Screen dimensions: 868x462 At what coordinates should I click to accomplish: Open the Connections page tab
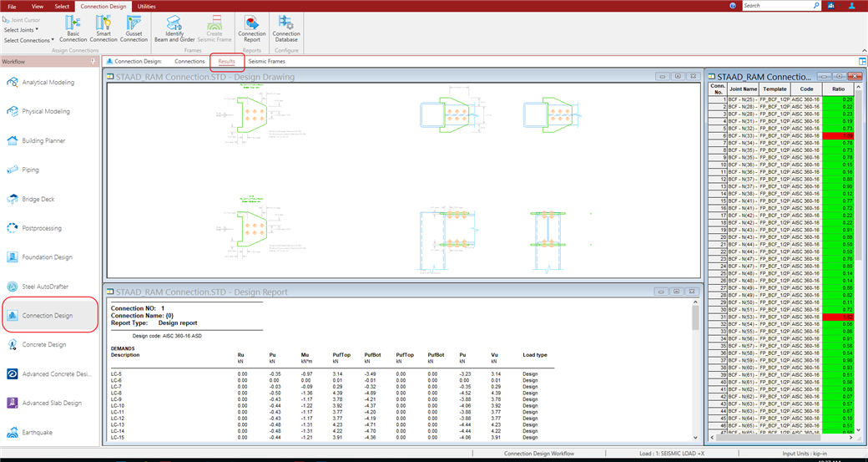pyautogui.click(x=189, y=61)
